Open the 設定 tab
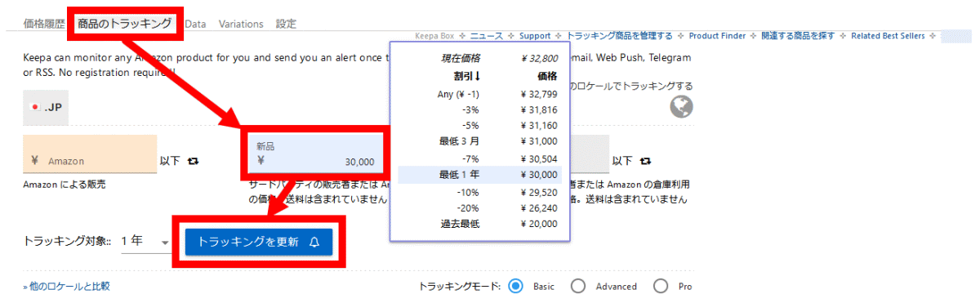Screen dimensions: 980x303 pos(286,24)
